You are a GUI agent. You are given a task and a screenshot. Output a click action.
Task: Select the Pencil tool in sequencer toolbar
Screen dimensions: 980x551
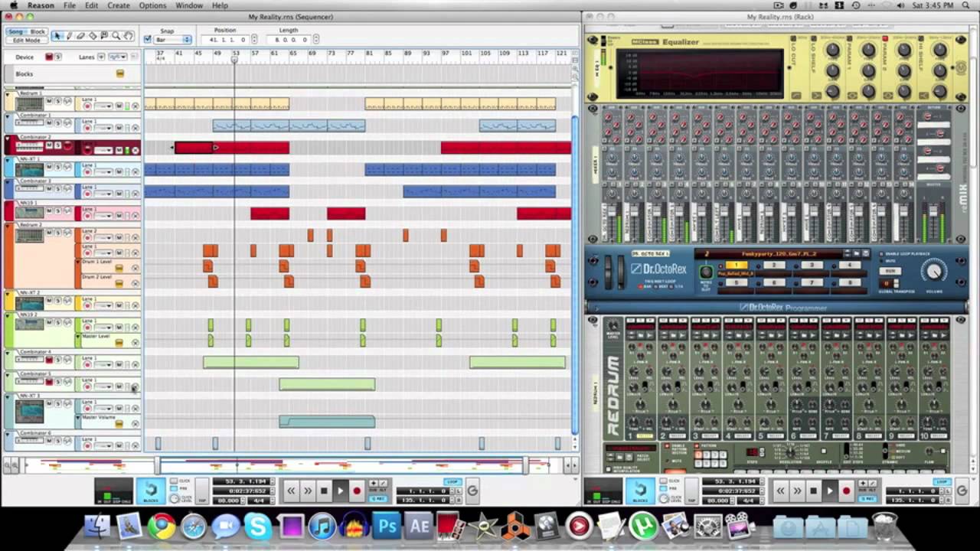[70, 36]
